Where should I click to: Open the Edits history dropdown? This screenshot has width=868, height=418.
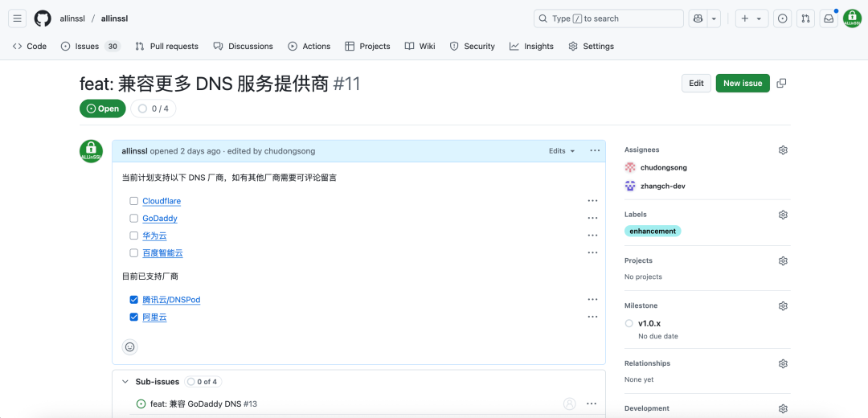coord(562,151)
